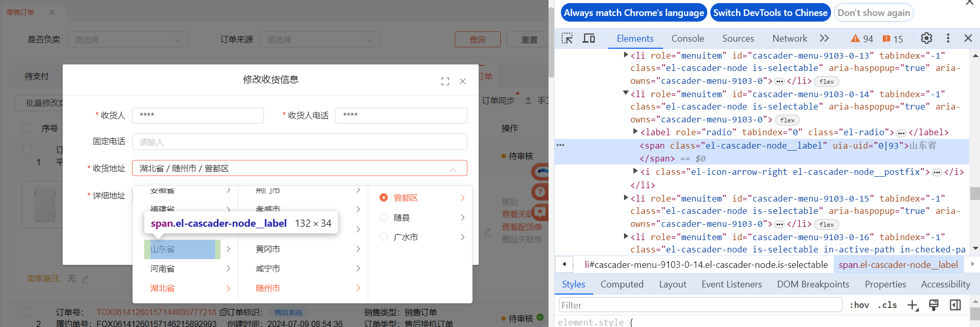The image size is (980, 327).
Task: Click the inspect element picker icon
Action: pos(567,39)
